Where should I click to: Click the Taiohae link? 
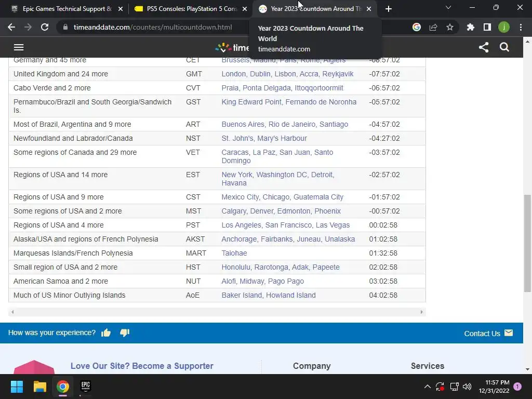[x=234, y=253]
